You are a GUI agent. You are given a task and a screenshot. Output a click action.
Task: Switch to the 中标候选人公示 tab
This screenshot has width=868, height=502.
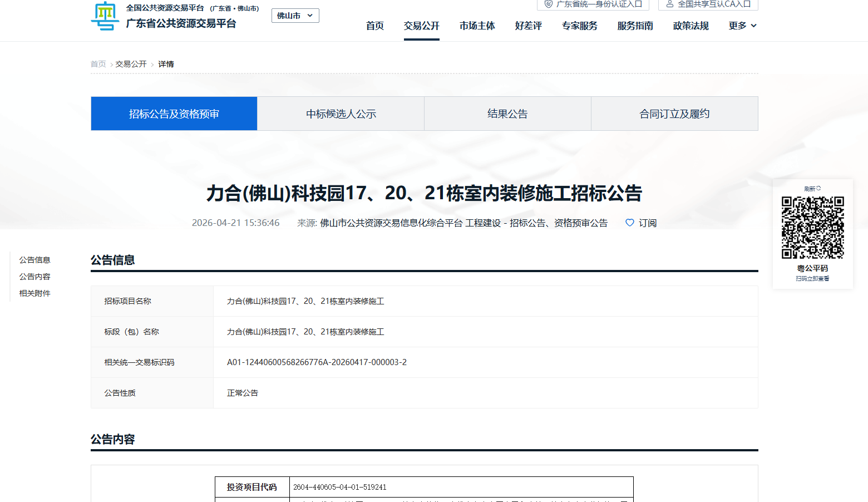pos(341,114)
